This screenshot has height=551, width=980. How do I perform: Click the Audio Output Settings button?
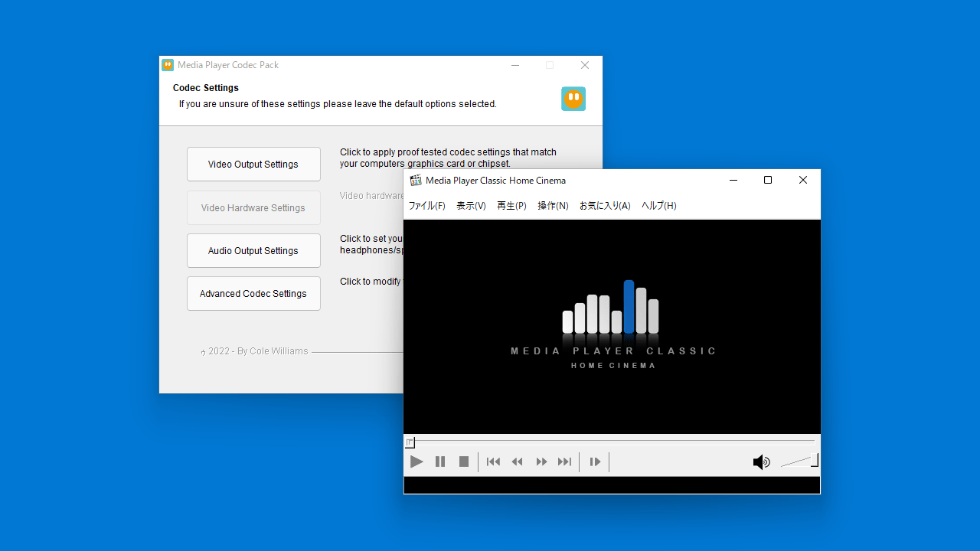[x=253, y=251]
